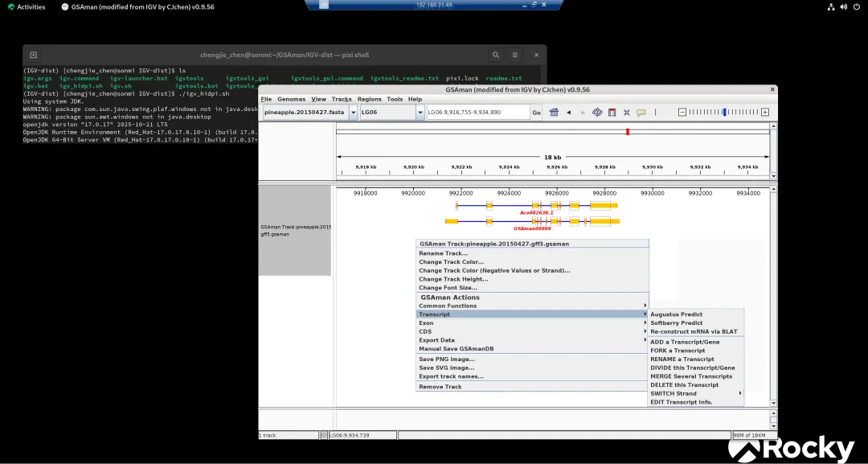Click the GSAman Track name panel
Viewport: 868px width, 464px height.
(294, 230)
